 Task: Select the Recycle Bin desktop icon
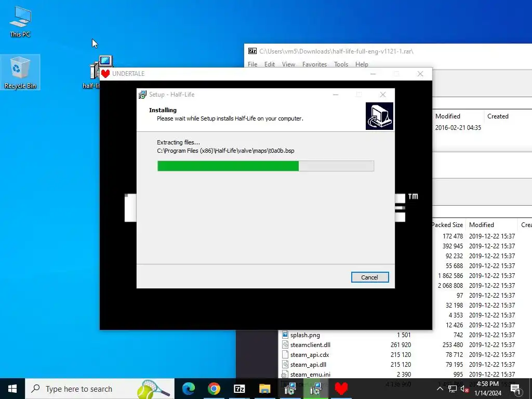[x=20, y=72]
